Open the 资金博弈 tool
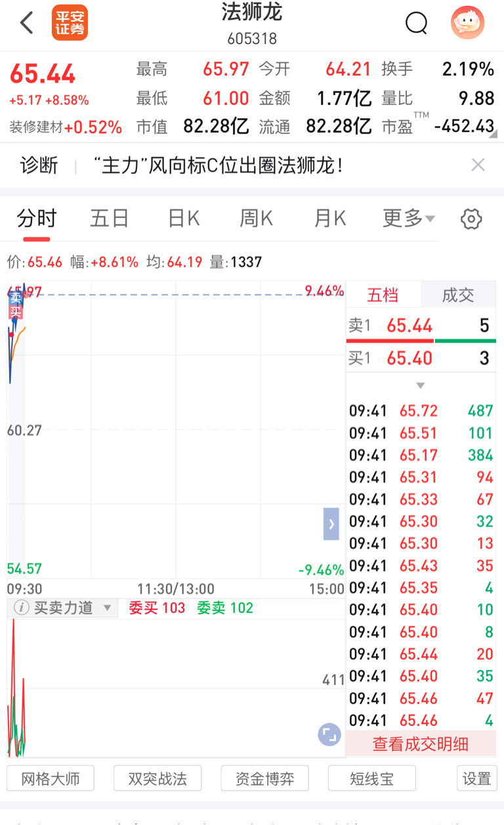 click(264, 778)
